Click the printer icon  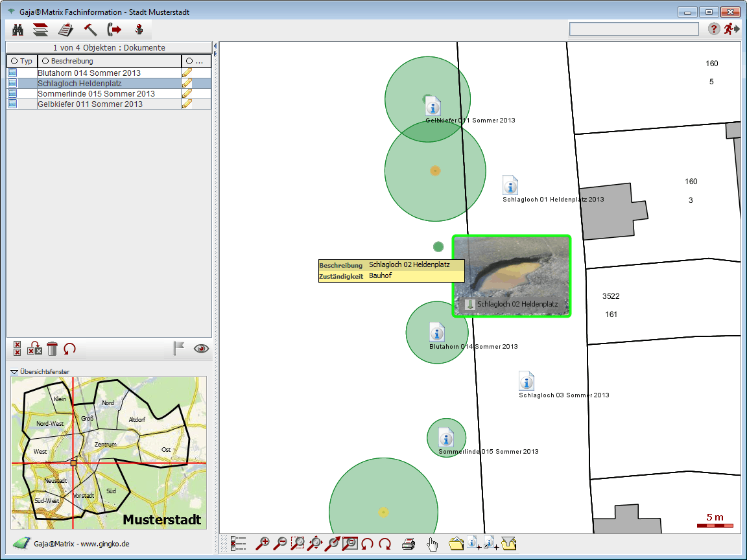pyautogui.click(x=408, y=544)
